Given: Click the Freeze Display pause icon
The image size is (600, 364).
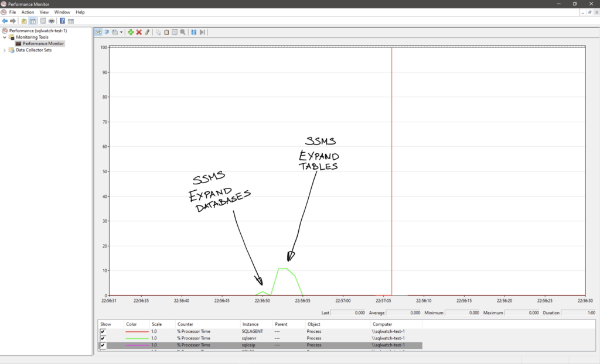Looking at the screenshot, I should click(x=194, y=32).
